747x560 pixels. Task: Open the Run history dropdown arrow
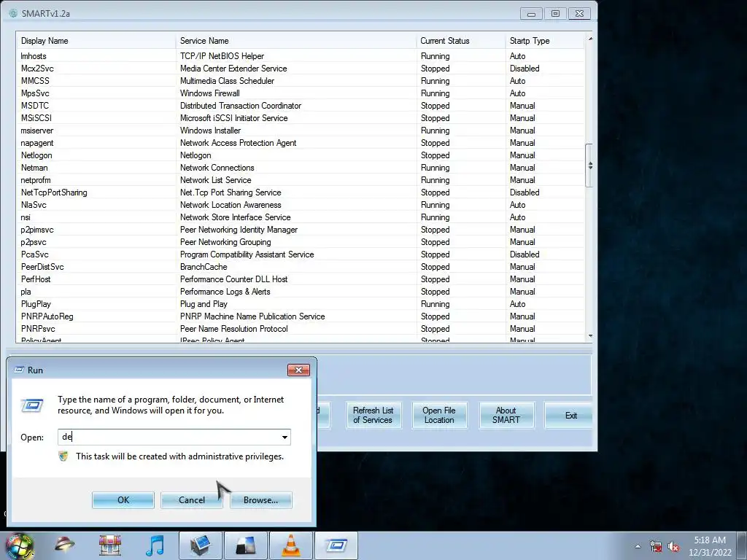pyautogui.click(x=285, y=437)
